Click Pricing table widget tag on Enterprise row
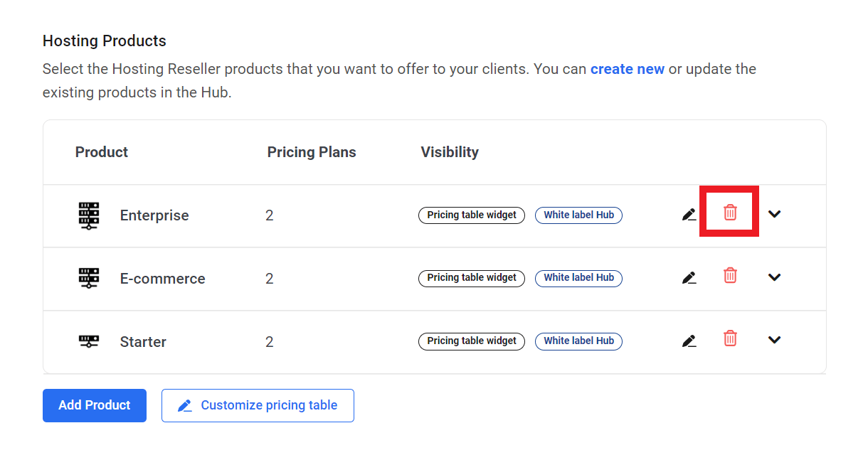 tap(472, 215)
